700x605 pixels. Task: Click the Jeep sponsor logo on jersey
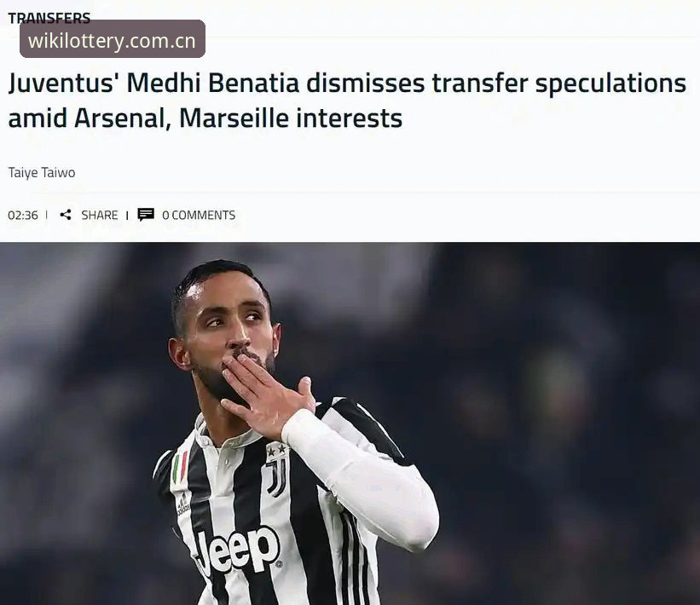point(236,551)
